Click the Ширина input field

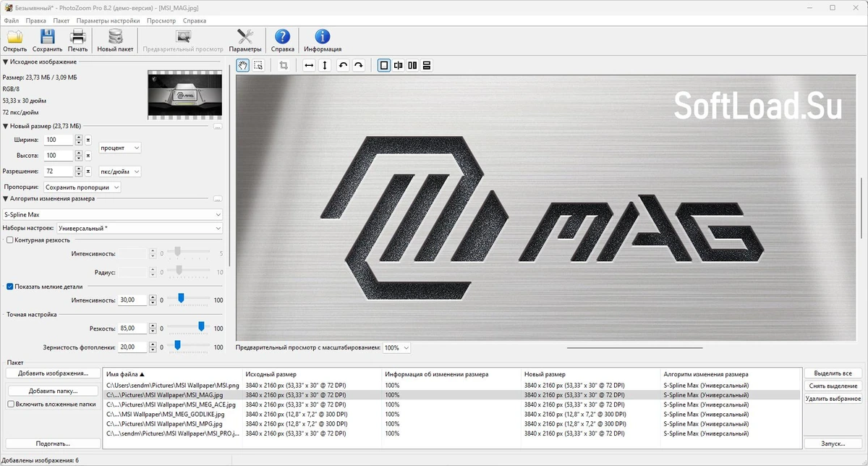click(x=59, y=140)
